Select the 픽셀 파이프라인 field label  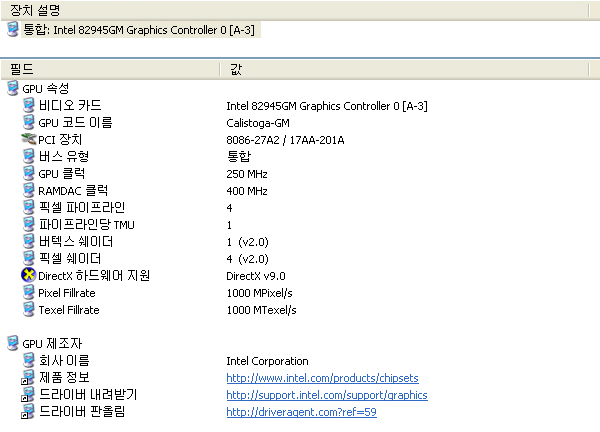coord(82,208)
